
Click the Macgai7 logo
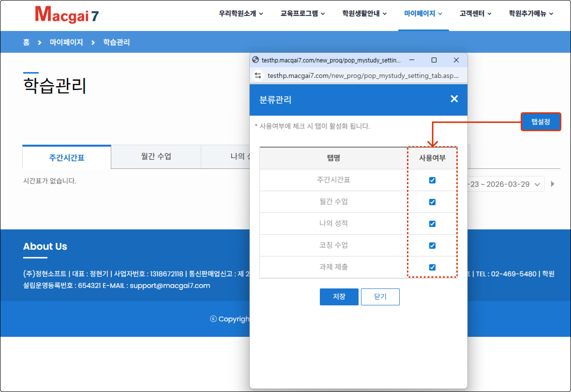click(x=67, y=14)
